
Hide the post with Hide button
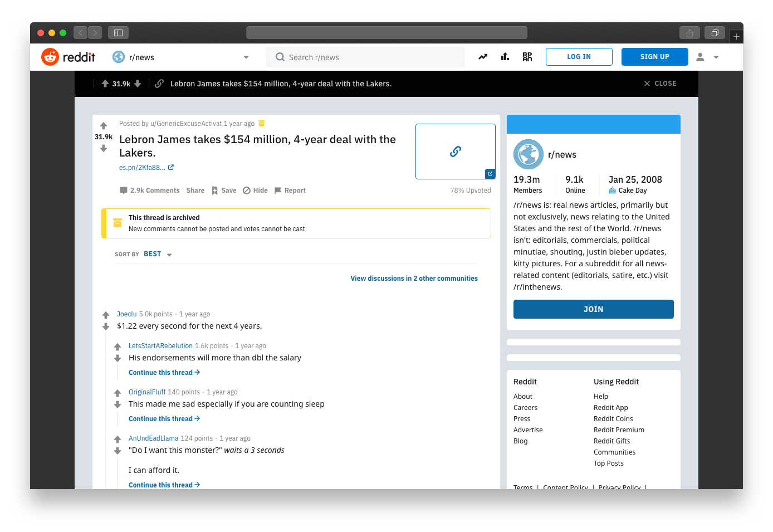[255, 191]
